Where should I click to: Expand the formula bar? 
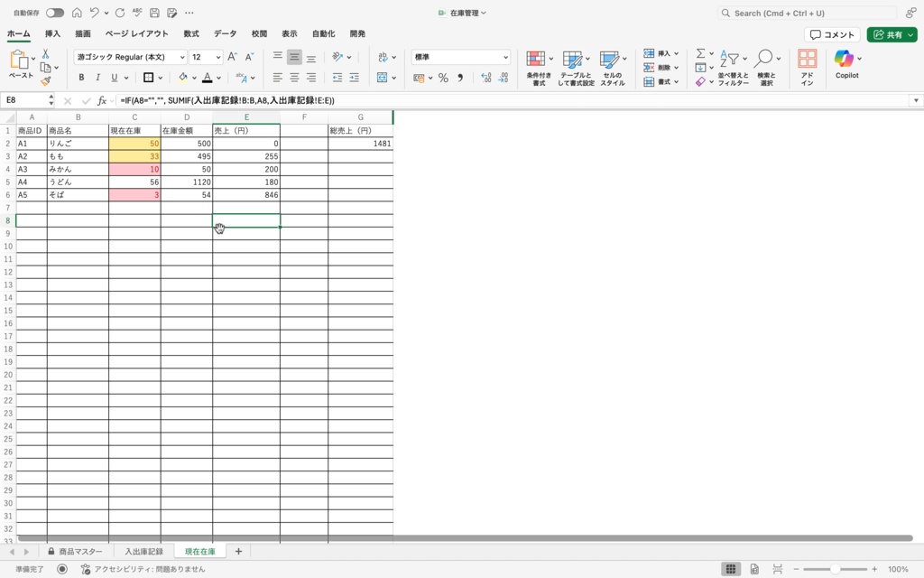point(916,100)
